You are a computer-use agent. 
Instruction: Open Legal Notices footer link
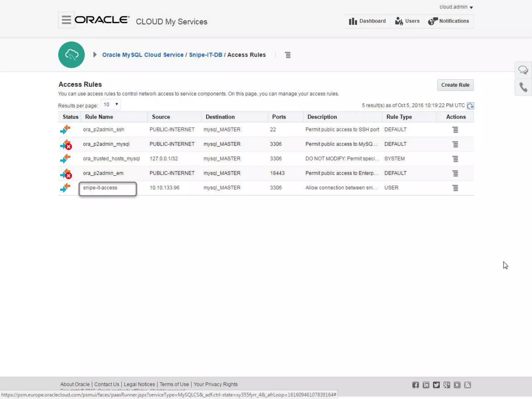(x=139, y=384)
